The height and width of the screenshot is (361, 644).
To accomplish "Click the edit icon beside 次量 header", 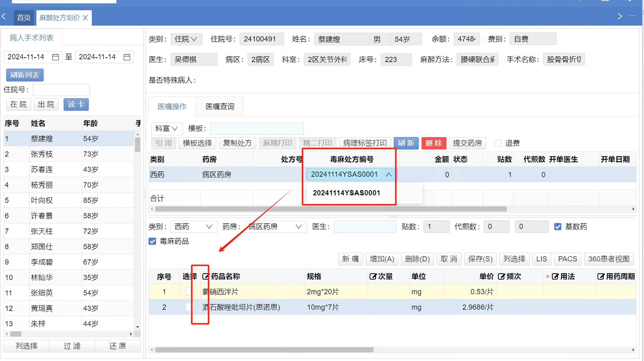I will point(373,276).
